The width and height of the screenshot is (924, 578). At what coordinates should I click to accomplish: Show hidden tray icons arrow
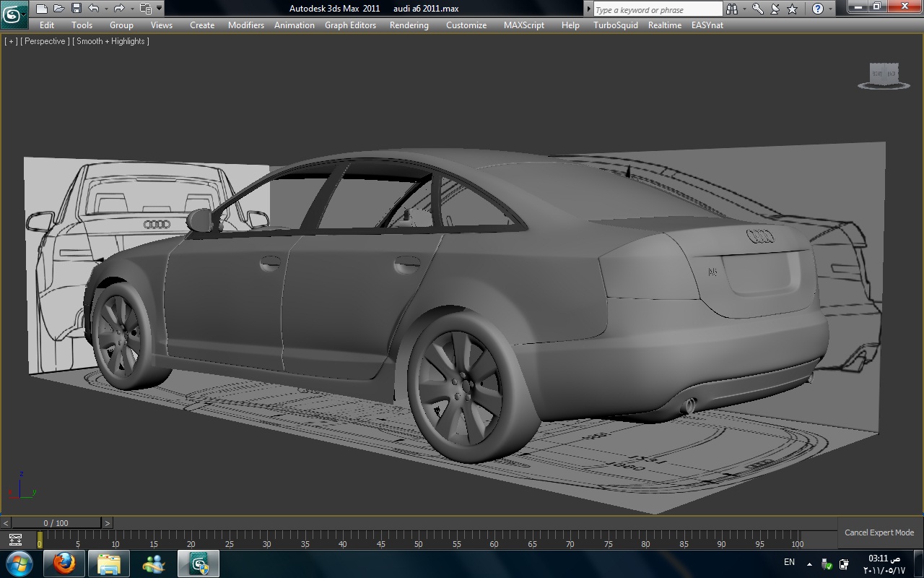point(809,564)
